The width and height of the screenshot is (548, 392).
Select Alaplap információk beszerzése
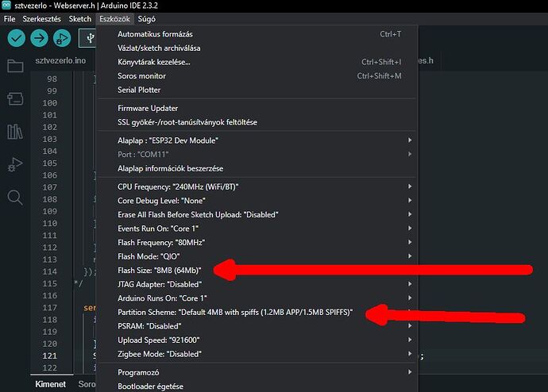[257, 168]
